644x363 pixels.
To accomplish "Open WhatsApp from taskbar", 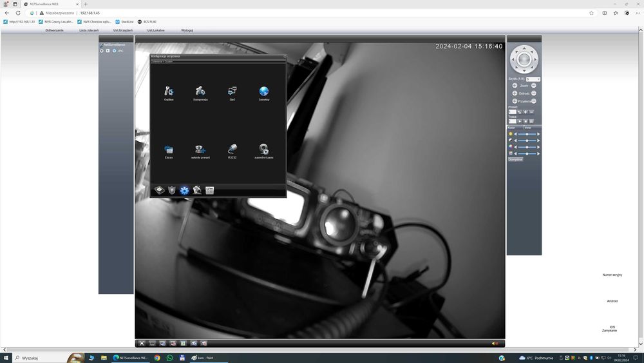I will [169, 358].
